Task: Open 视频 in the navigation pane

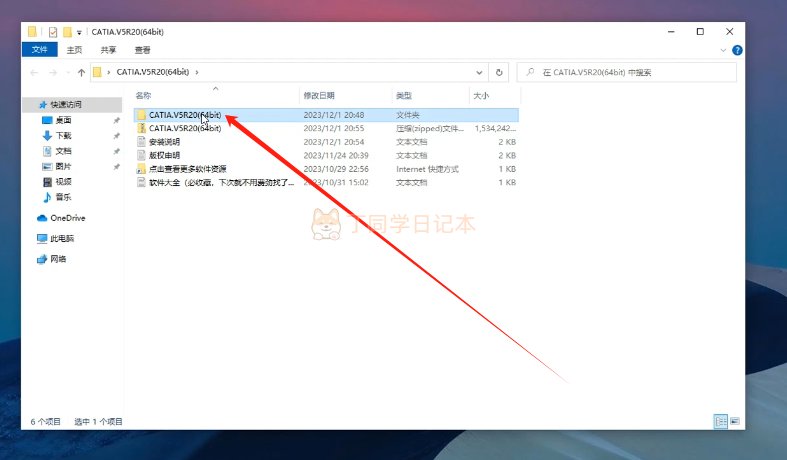Action: 63,182
